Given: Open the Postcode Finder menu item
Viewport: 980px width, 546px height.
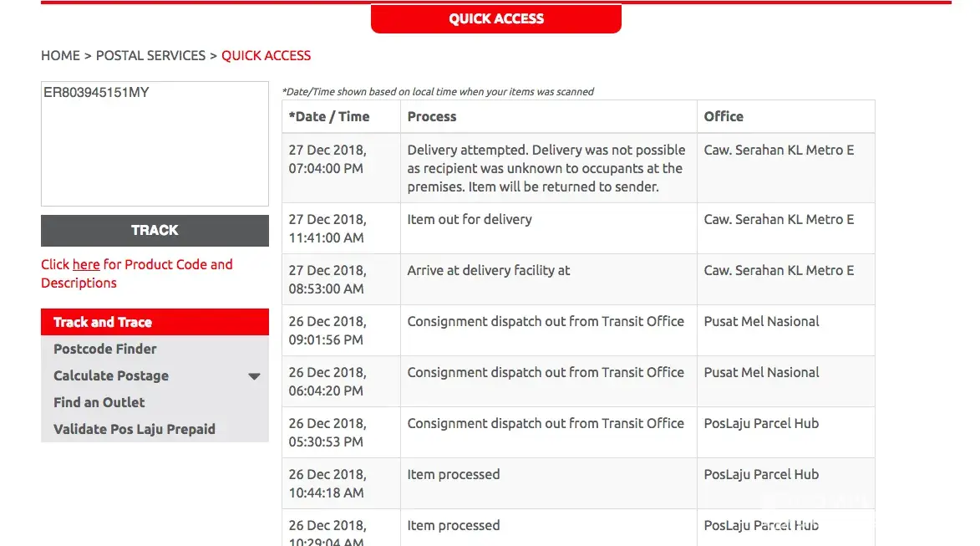Looking at the screenshot, I should tap(105, 349).
